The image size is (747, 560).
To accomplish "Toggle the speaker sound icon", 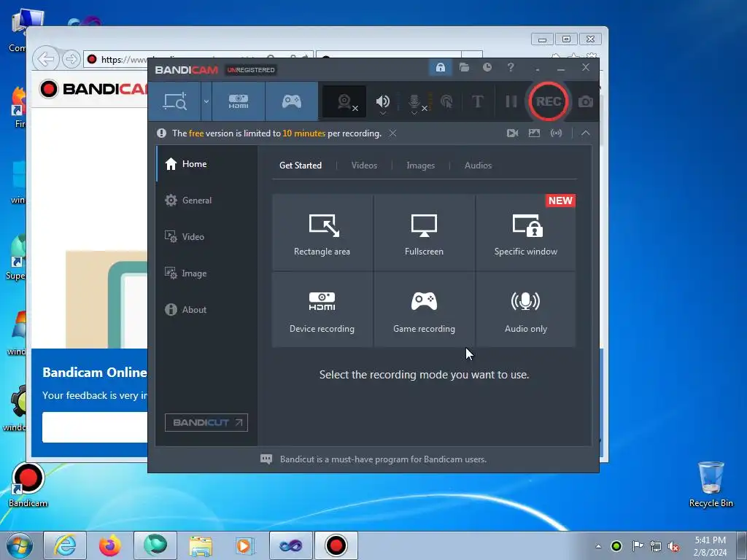I will (x=382, y=101).
